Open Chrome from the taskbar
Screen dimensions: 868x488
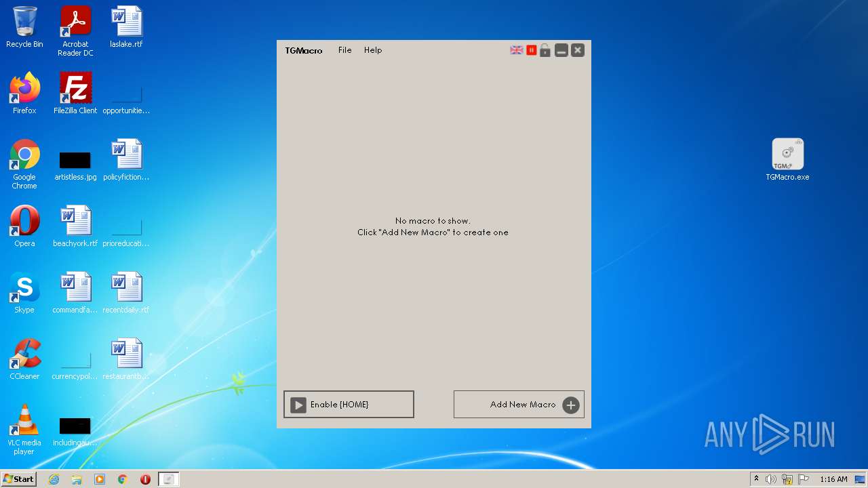coord(123,479)
